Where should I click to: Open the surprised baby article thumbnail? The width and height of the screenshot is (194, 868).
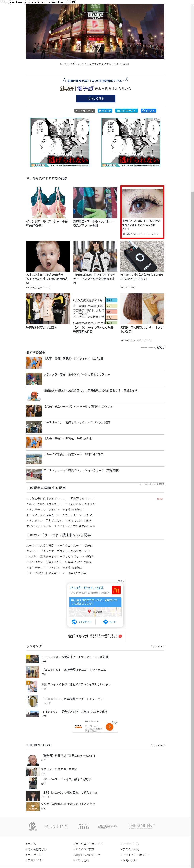pyautogui.click(x=48, y=256)
